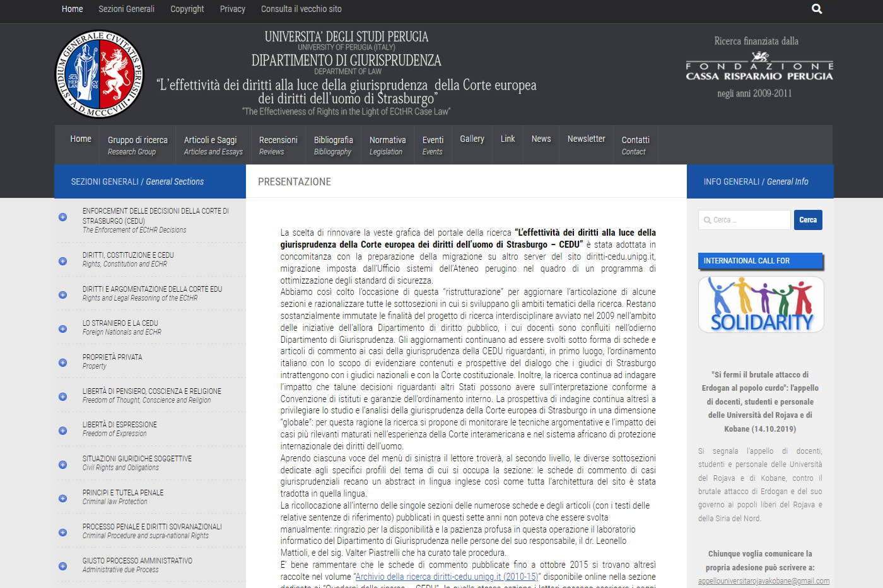883x588 pixels.
Task: Expand Libertà di pensiero, coscienza e religione icon
Action: 62,396
